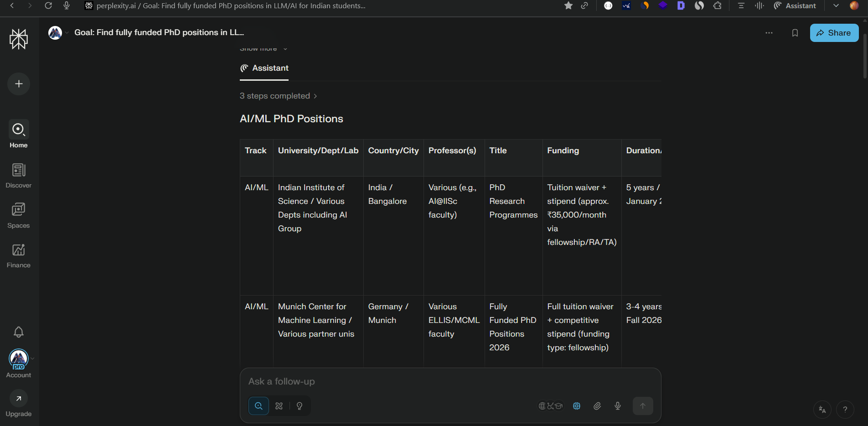Activate voice dictation in the follow-up box

pos(618,405)
